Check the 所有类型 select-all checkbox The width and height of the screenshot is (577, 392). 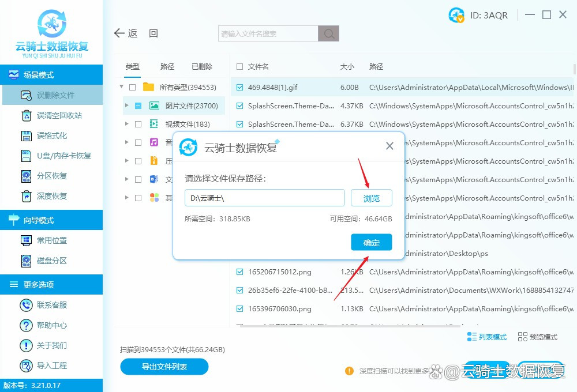pyautogui.click(x=132, y=86)
